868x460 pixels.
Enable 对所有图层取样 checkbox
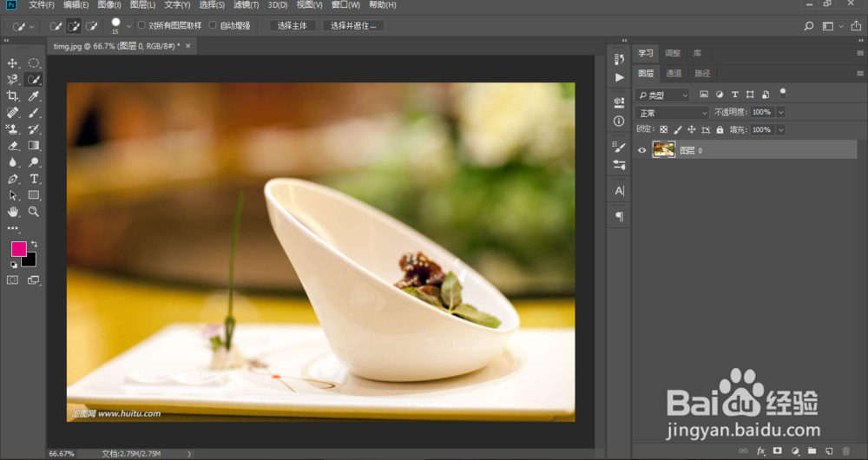(142, 26)
